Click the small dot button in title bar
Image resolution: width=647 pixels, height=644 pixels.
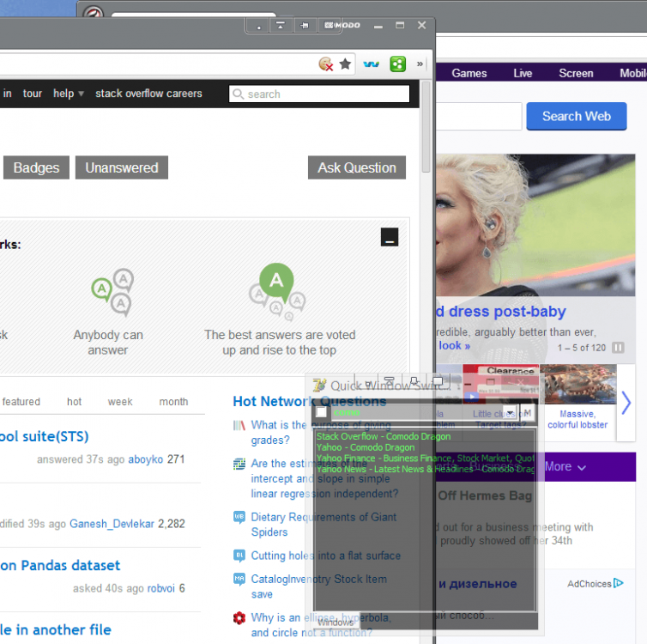[x=259, y=26]
